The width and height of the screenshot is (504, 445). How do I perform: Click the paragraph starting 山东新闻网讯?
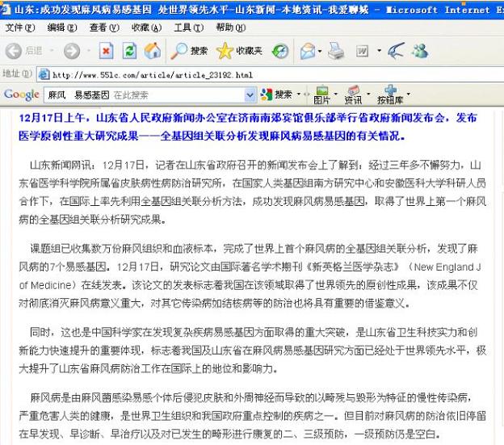click(x=252, y=192)
